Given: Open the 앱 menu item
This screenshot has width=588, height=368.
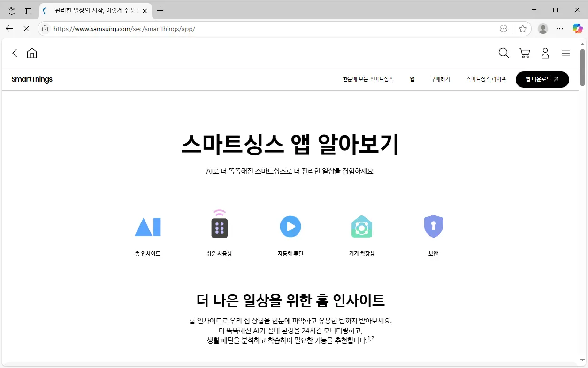Looking at the screenshot, I should tap(412, 79).
